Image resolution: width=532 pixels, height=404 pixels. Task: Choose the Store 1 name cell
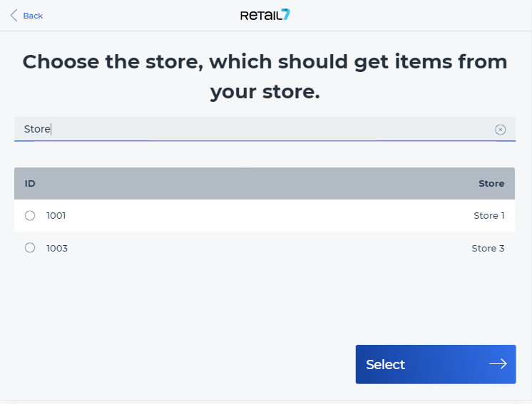coord(489,216)
